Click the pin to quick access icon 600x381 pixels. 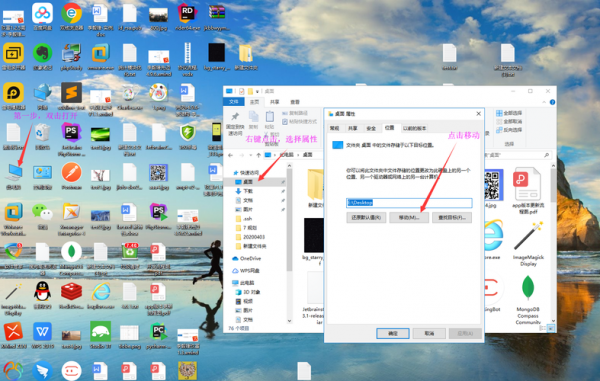(235, 117)
